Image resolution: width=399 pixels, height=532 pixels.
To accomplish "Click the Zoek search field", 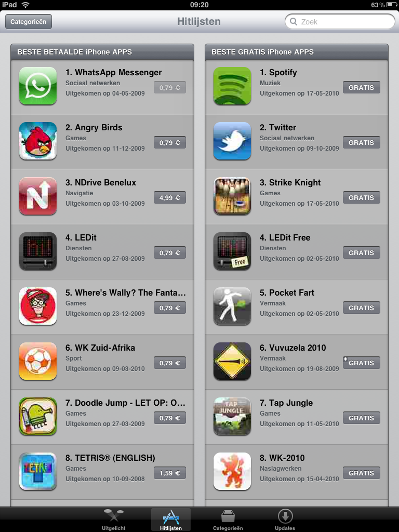I will (x=340, y=22).
